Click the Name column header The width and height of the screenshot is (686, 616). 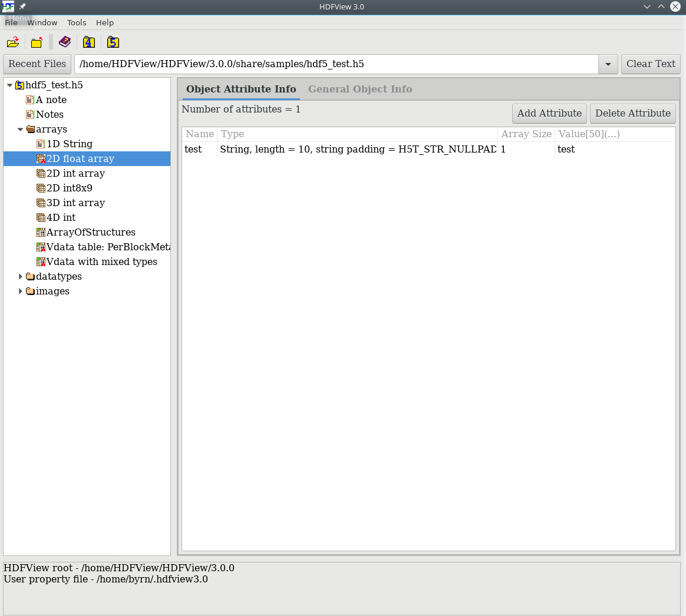(200, 134)
